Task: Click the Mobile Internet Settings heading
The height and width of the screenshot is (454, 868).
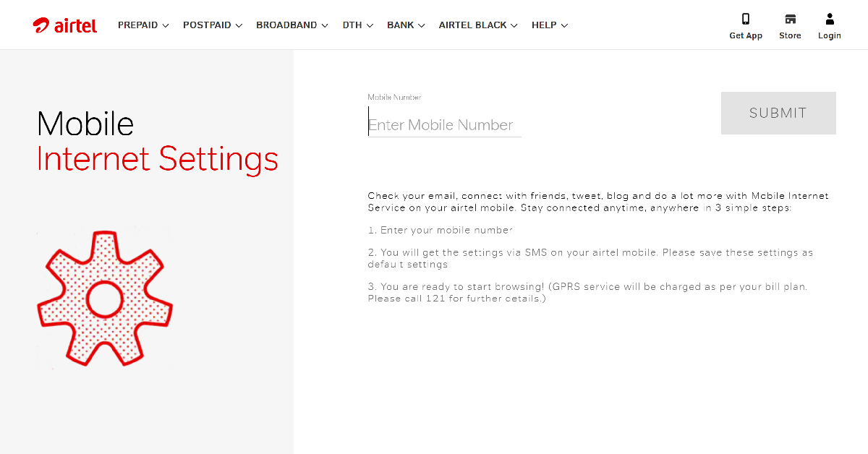Action: pos(157,142)
